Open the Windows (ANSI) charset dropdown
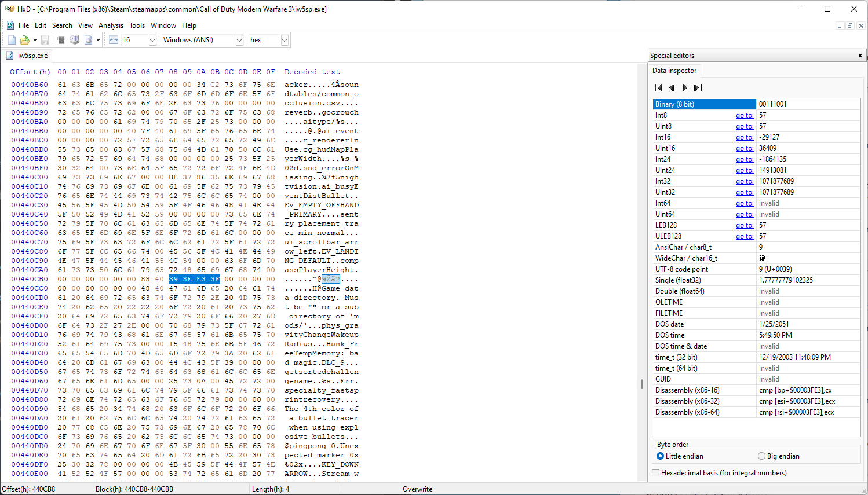This screenshot has width=868, height=495. pos(239,40)
